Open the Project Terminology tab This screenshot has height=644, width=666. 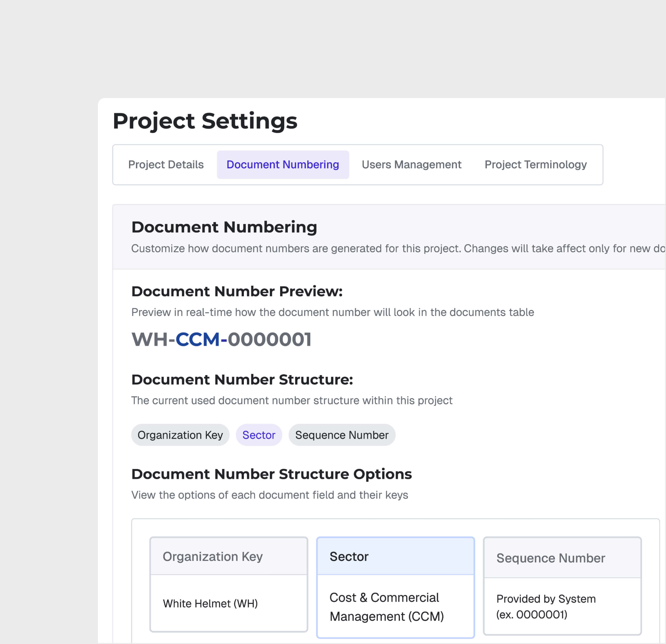tap(535, 165)
